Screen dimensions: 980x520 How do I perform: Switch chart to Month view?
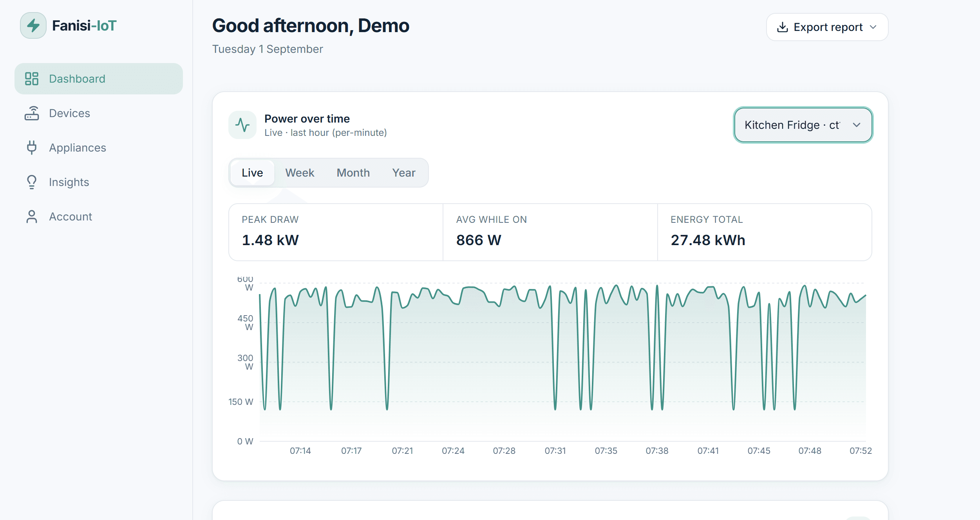point(353,173)
